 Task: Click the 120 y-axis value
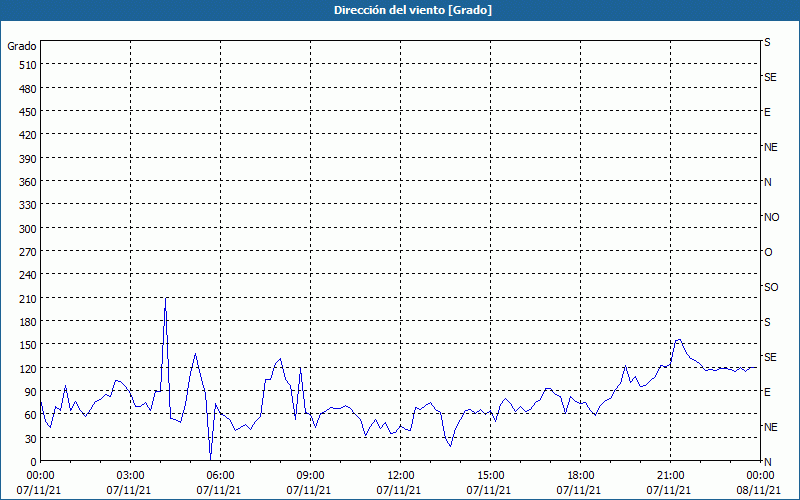[29, 368]
